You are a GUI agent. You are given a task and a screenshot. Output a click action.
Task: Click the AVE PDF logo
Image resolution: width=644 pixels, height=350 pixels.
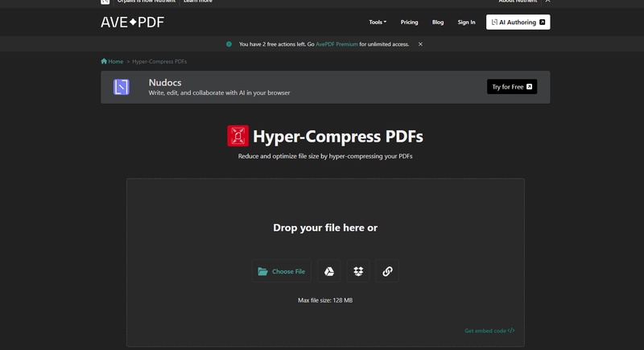[132, 23]
